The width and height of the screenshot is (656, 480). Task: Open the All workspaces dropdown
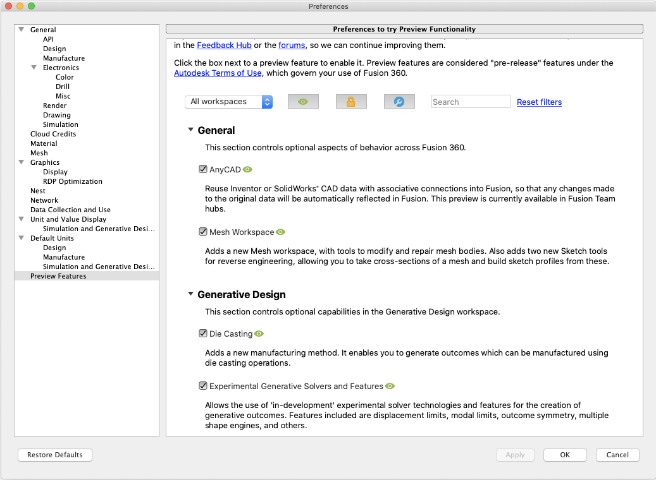tap(229, 102)
